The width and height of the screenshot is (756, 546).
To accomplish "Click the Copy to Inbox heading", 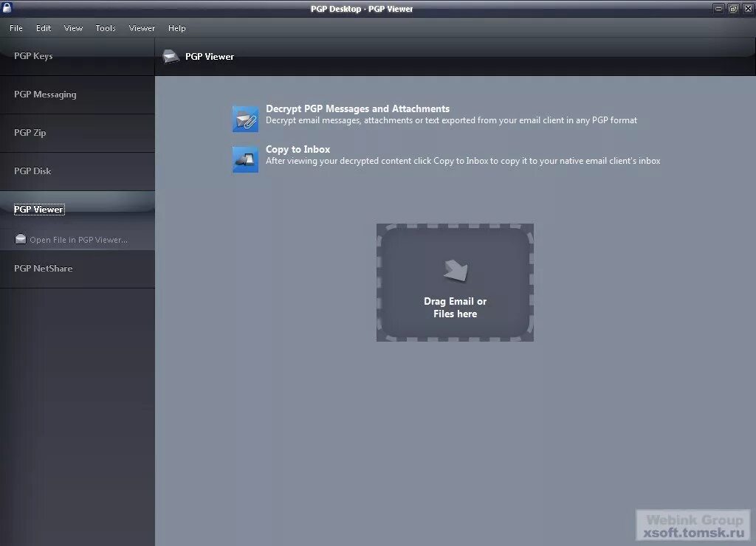I will tap(298, 149).
